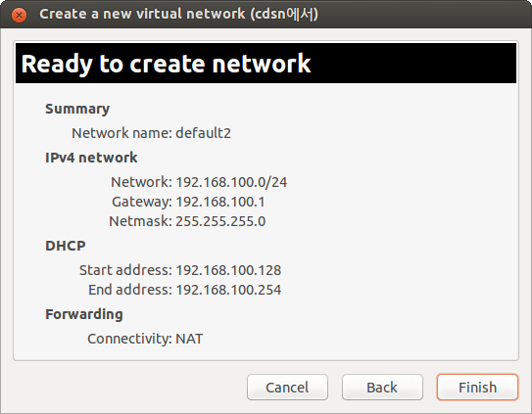Screen dimensions: 532x414
Task: Click the 'DHCP' section label
Action: [x=66, y=246]
